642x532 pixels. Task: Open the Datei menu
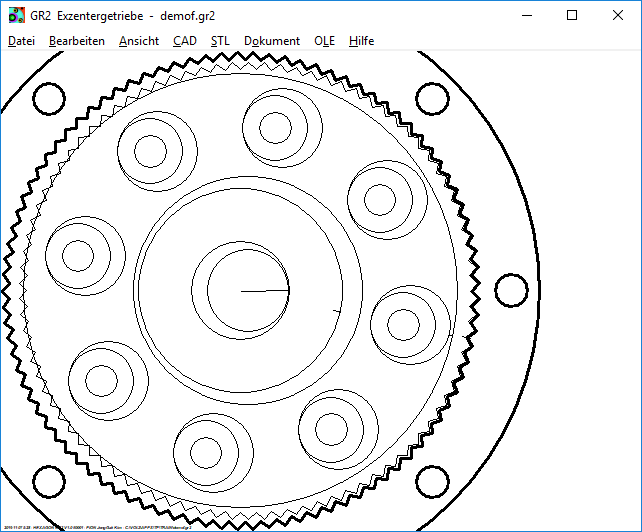coord(21,41)
